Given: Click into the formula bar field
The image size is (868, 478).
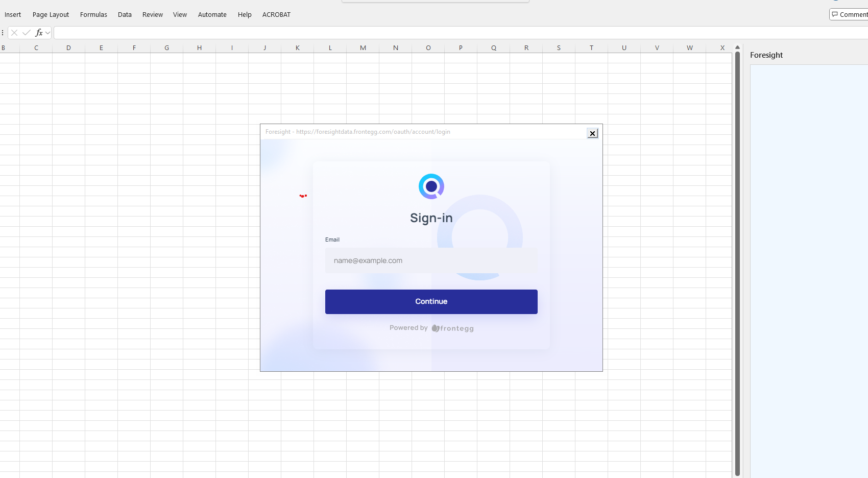Looking at the screenshot, I should pyautogui.click(x=461, y=33).
